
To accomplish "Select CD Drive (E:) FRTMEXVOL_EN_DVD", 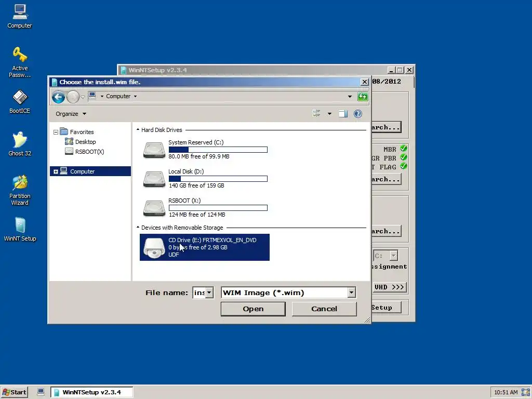I will (205, 247).
